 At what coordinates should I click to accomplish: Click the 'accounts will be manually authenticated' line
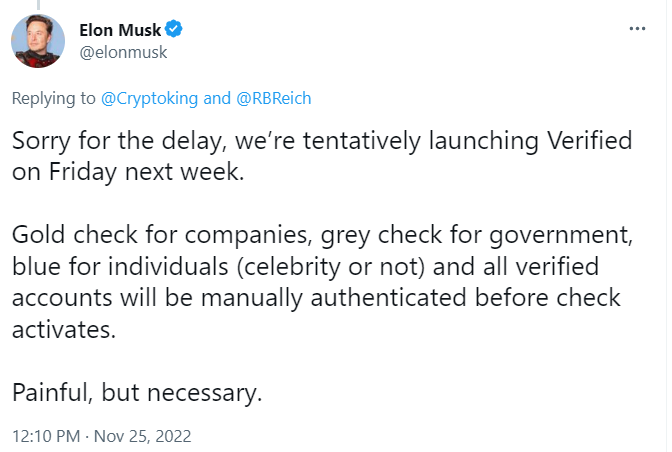[x=316, y=298]
